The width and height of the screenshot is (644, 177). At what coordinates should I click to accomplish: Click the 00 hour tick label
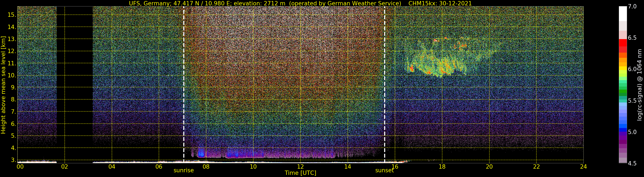click(20, 166)
